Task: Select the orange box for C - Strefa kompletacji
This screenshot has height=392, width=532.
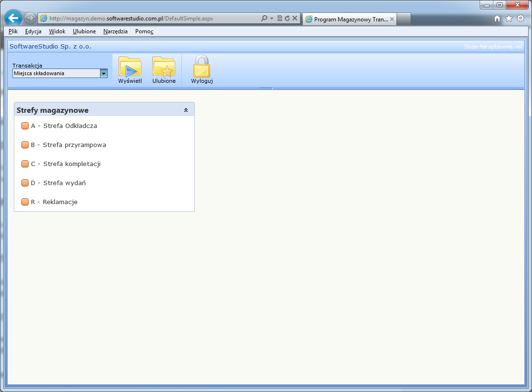Action: (25, 164)
